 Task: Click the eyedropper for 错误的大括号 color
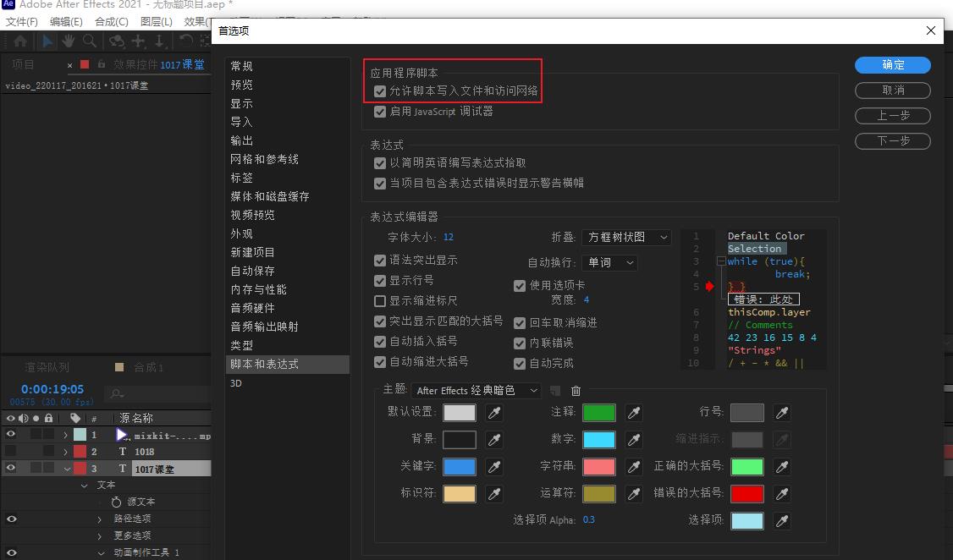(x=781, y=494)
